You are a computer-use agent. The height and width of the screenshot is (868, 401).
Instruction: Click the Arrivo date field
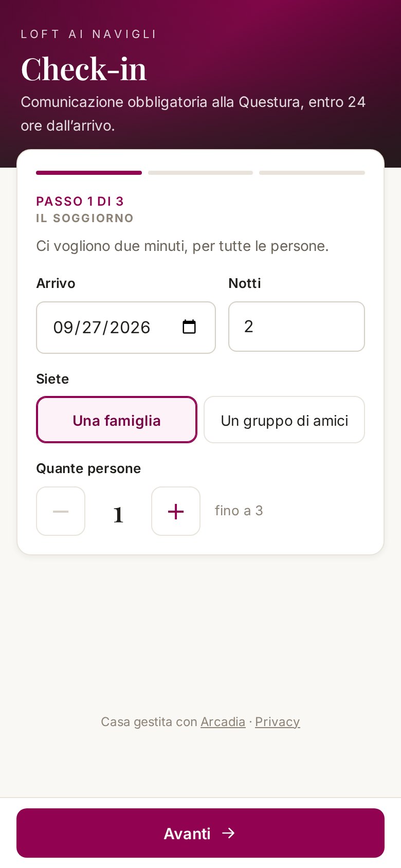[x=126, y=328]
